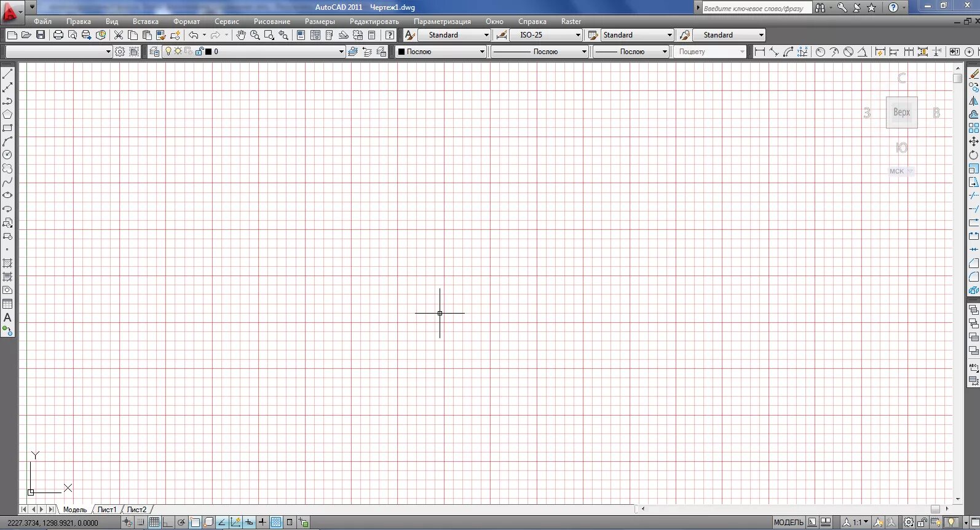This screenshot has height=530, width=980.
Task: Select the Multiline Text 'A' tool
Action: (x=7, y=317)
